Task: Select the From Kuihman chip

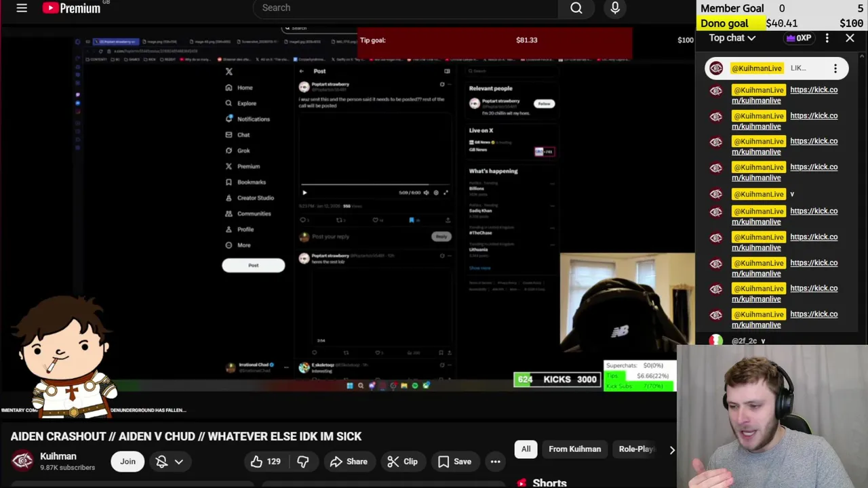Action: click(574, 449)
